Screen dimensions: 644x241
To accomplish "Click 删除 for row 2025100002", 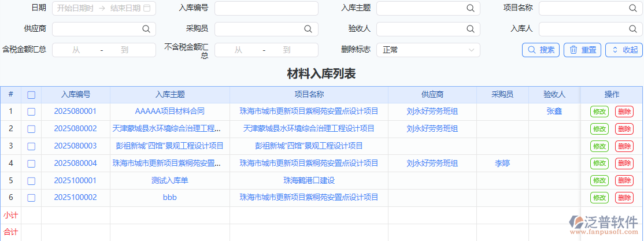I will coord(624,198).
